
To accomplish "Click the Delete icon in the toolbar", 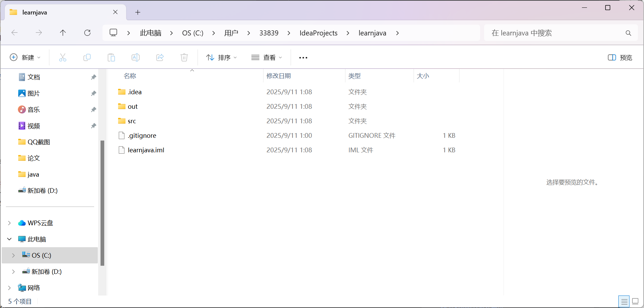I will click(x=184, y=57).
